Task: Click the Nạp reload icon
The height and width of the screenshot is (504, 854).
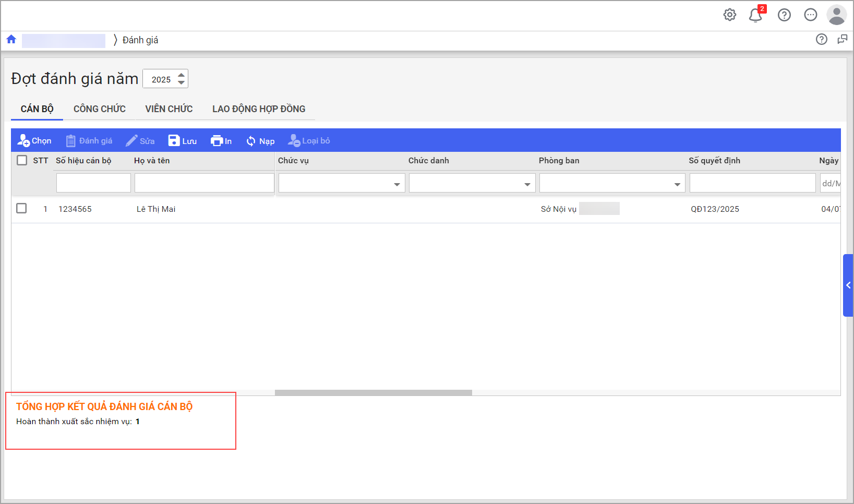Action: coord(251,141)
